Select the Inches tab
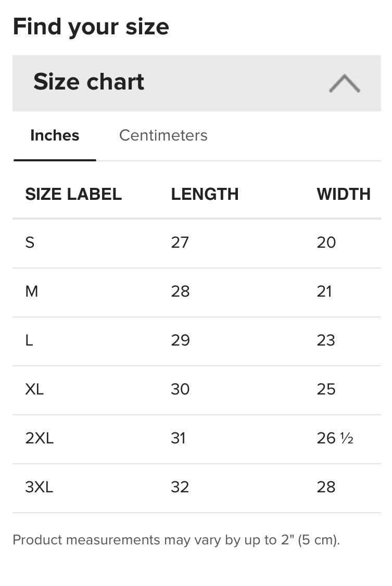The width and height of the screenshot is (392, 586). coord(55,135)
